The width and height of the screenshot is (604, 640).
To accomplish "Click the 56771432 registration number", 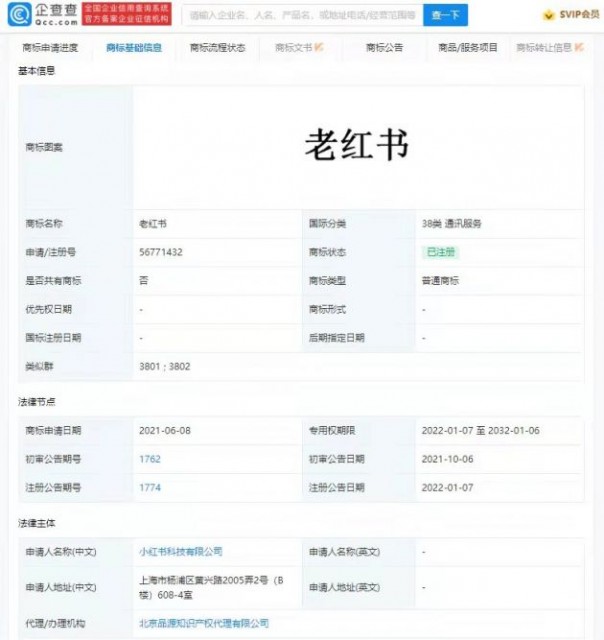I will (160, 253).
